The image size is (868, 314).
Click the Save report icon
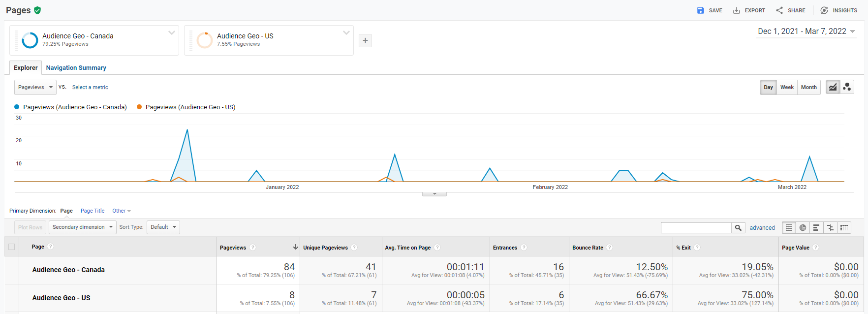pos(701,10)
